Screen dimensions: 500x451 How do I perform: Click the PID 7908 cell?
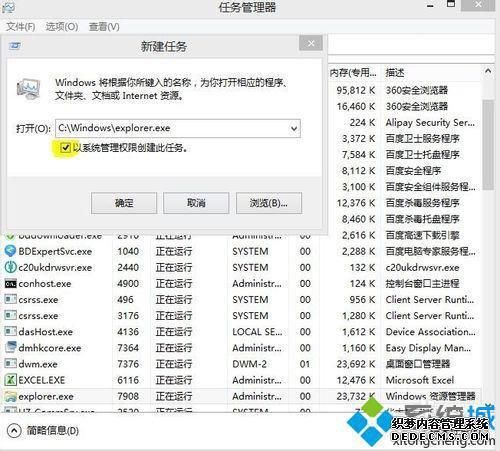tap(128, 396)
